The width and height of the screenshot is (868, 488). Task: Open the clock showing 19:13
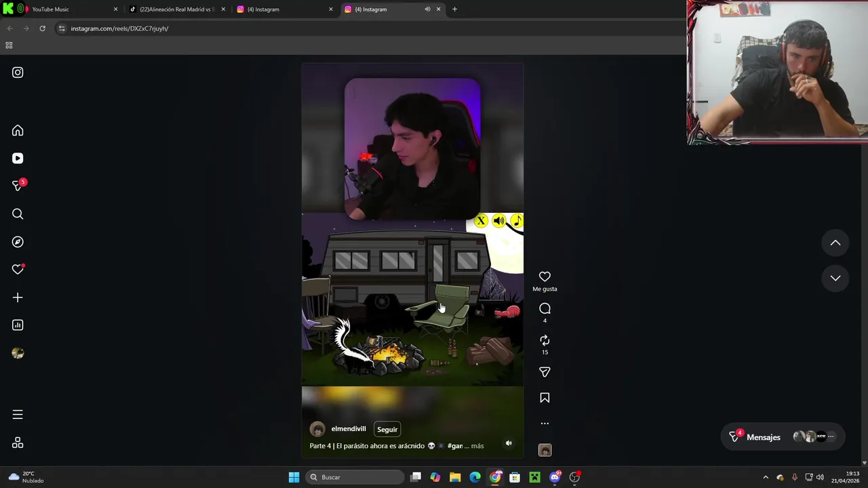click(845, 477)
